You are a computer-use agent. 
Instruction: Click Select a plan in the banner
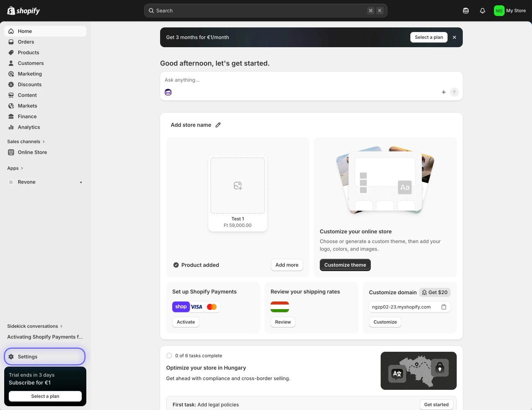(429, 37)
